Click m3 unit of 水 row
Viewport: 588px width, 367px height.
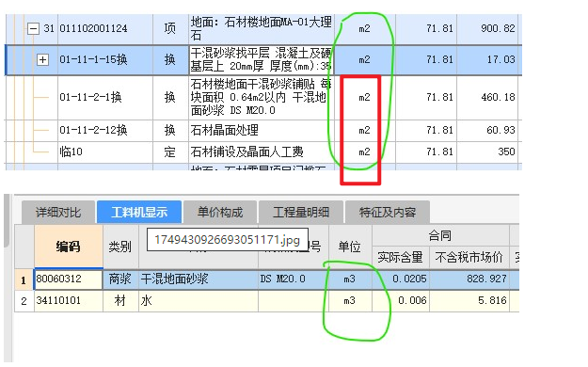click(x=349, y=300)
